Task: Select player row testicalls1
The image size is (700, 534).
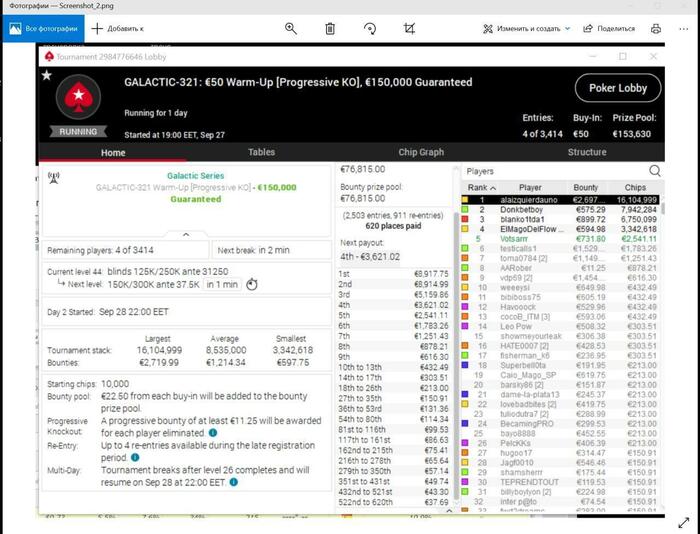Action: [x=560, y=248]
